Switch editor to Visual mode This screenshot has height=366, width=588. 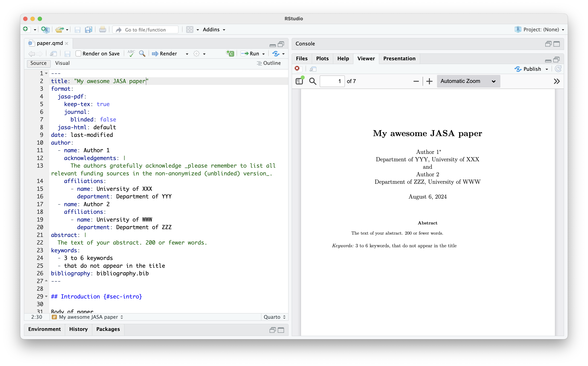pos(62,63)
